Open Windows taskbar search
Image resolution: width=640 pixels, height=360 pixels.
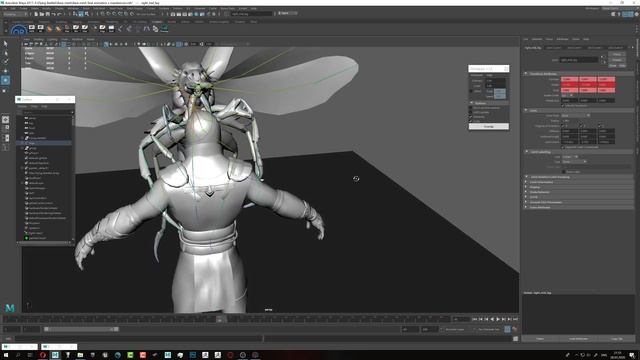[x=18, y=355]
